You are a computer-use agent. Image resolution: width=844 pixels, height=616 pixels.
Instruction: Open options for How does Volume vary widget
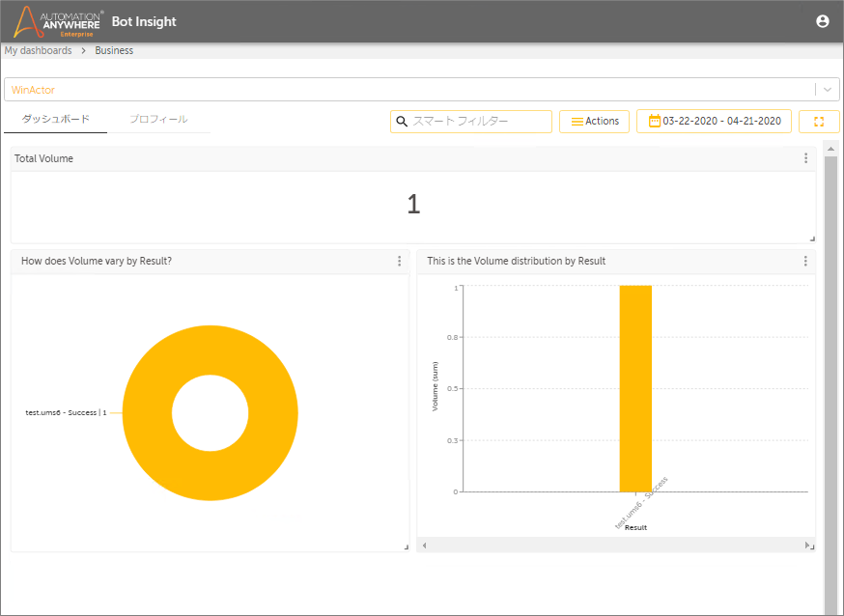click(400, 261)
